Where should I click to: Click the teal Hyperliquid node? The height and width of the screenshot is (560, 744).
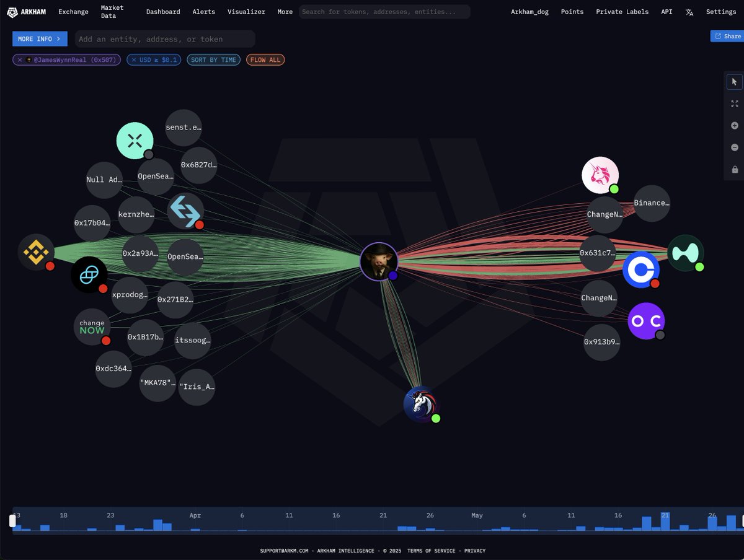[686, 253]
